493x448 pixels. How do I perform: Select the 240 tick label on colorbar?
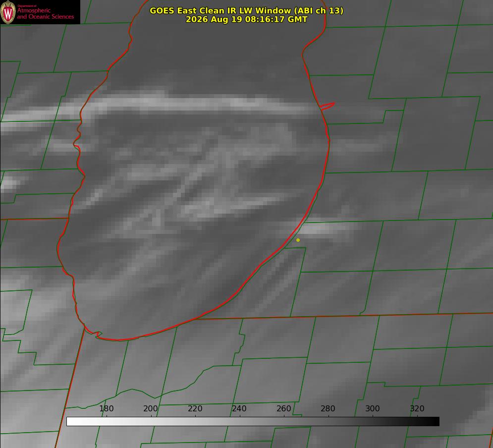coord(239,408)
